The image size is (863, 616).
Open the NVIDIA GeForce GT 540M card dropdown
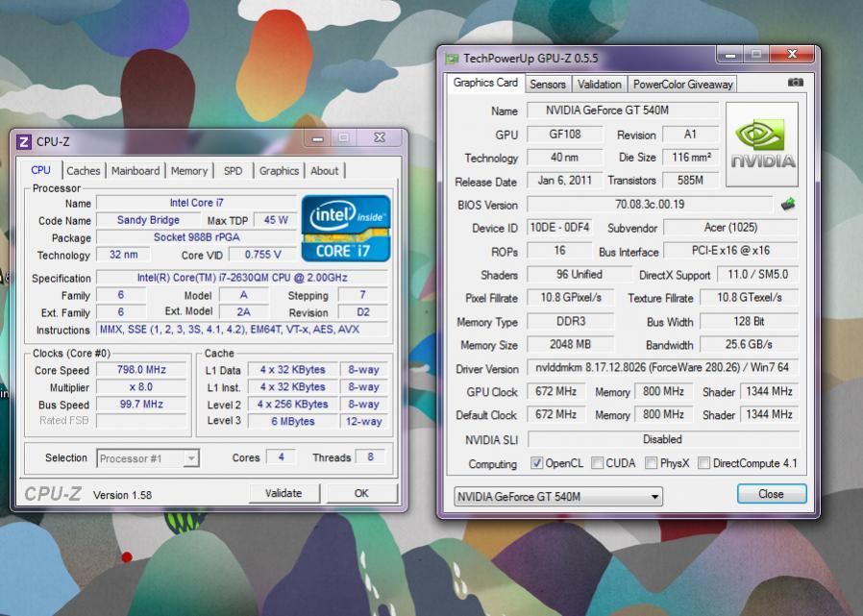pyautogui.click(x=558, y=497)
